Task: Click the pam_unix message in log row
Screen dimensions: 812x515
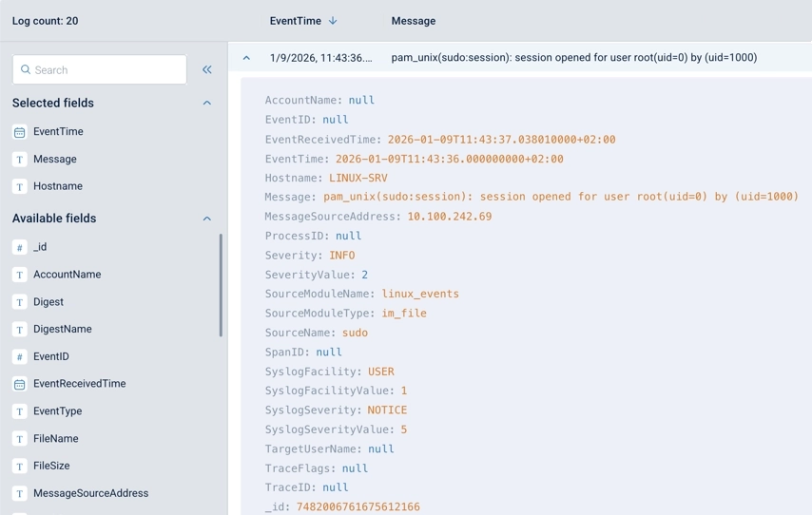Action: point(573,57)
